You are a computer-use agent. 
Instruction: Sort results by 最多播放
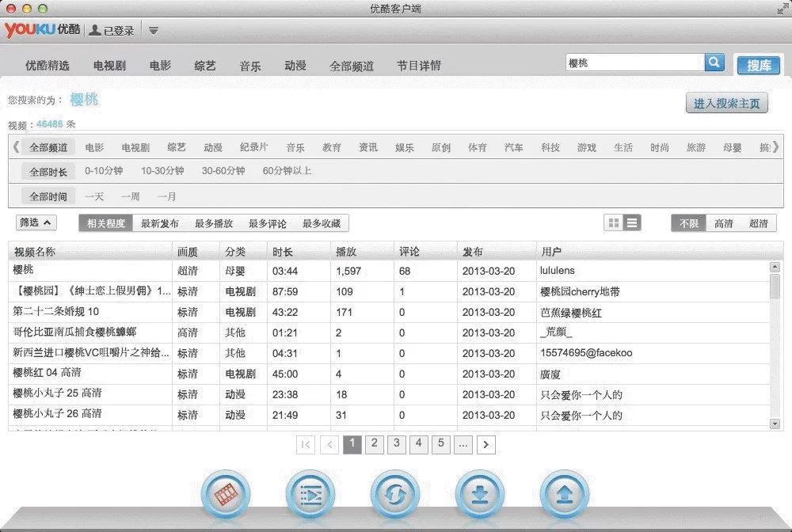(x=214, y=223)
